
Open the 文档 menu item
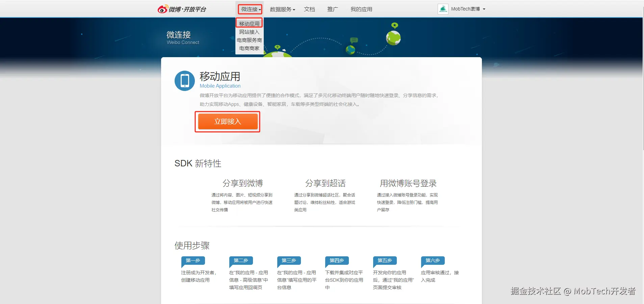pyautogui.click(x=309, y=9)
